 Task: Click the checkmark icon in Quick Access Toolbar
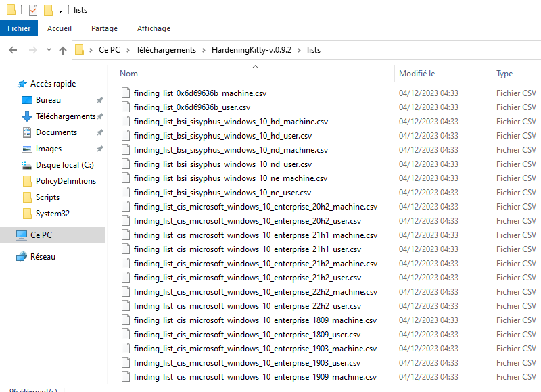(32, 9)
